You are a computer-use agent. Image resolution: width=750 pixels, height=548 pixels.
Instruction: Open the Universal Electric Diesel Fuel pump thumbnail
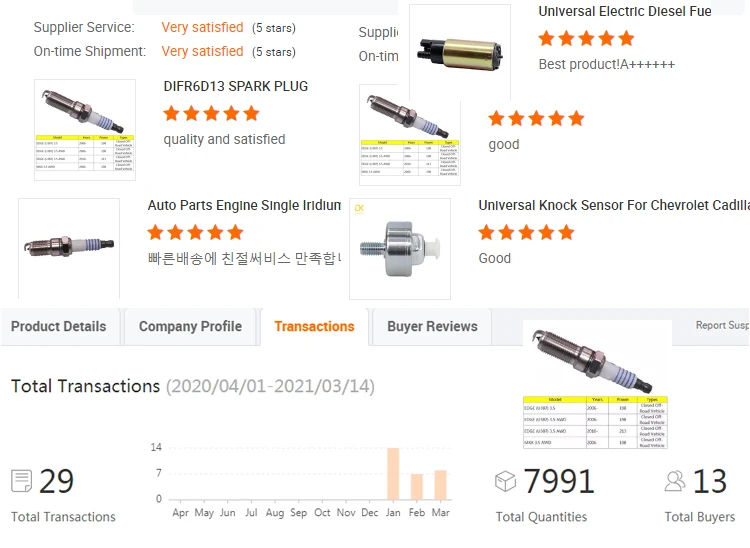tap(460, 53)
